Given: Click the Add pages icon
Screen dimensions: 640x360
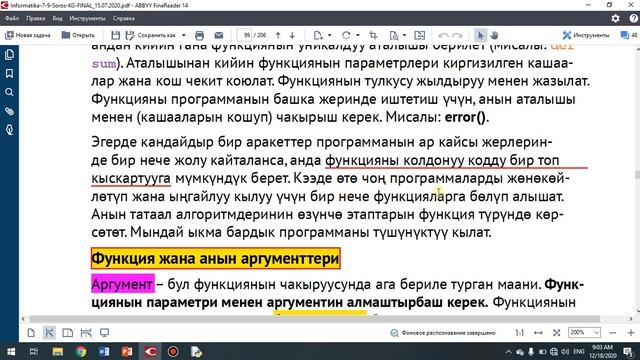Looking at the screenshot, I should click(x=318, y=35).
